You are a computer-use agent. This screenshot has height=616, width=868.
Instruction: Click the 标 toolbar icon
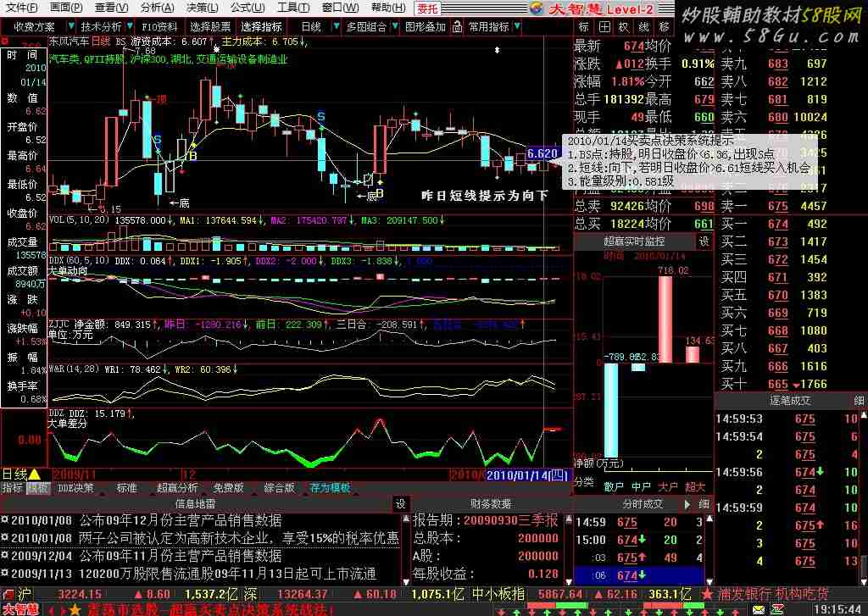point(584,26)
